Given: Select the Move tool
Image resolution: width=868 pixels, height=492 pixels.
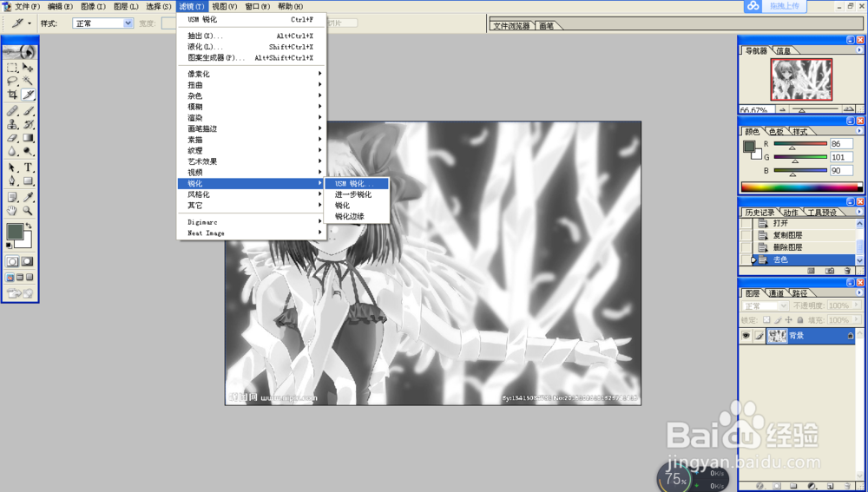Looking at the screenshot, I should 28,68.
